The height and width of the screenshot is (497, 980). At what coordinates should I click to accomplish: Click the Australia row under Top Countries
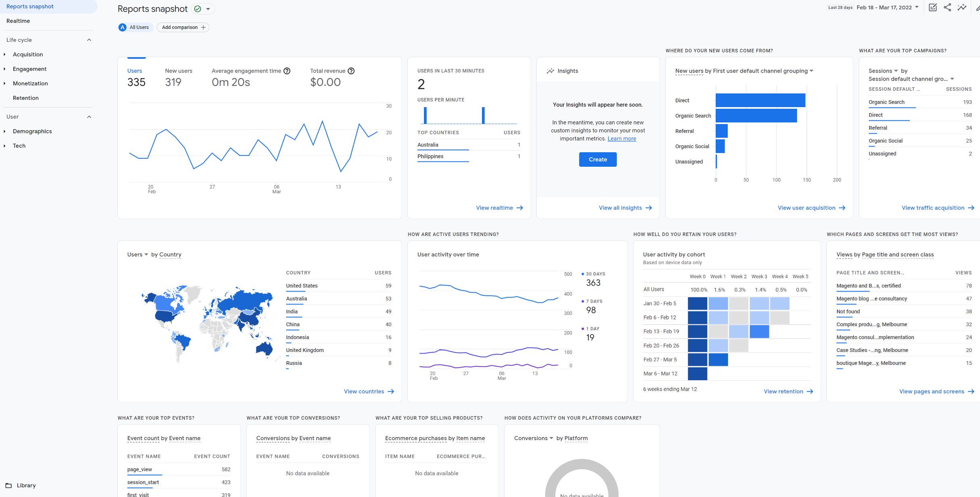click(469, 145)
